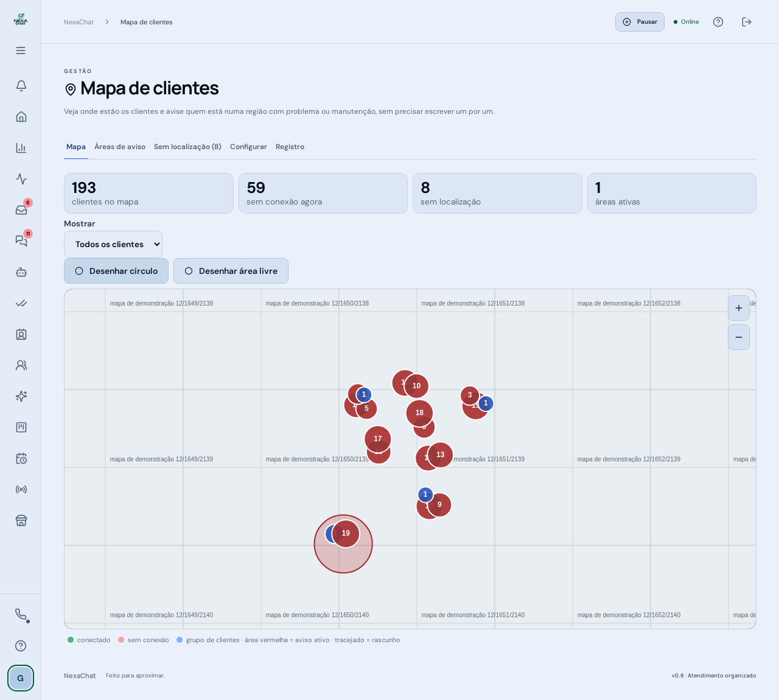Activate the Desenhar círculo tool

pyautogui.click(x=116, y=271)
